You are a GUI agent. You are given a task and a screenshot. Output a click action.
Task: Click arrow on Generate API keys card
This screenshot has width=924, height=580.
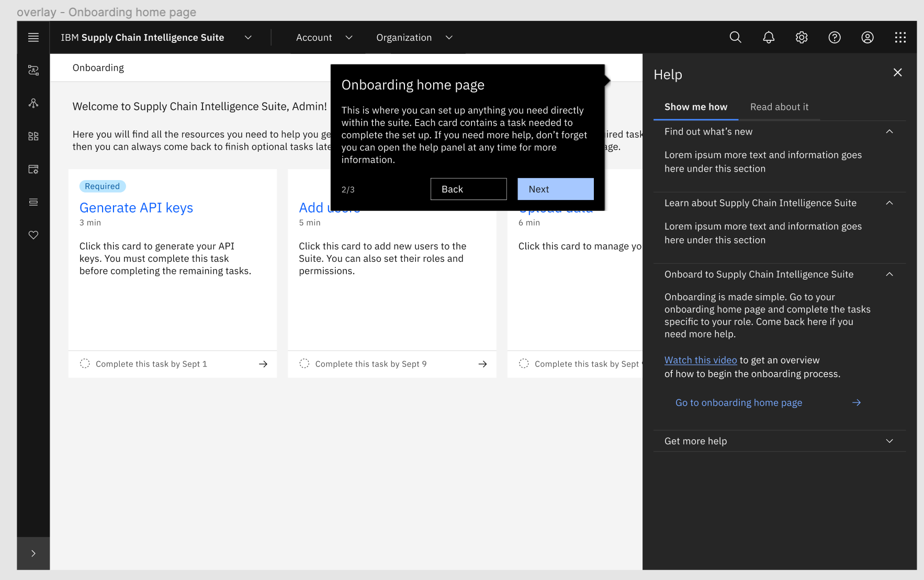[263, 364]
